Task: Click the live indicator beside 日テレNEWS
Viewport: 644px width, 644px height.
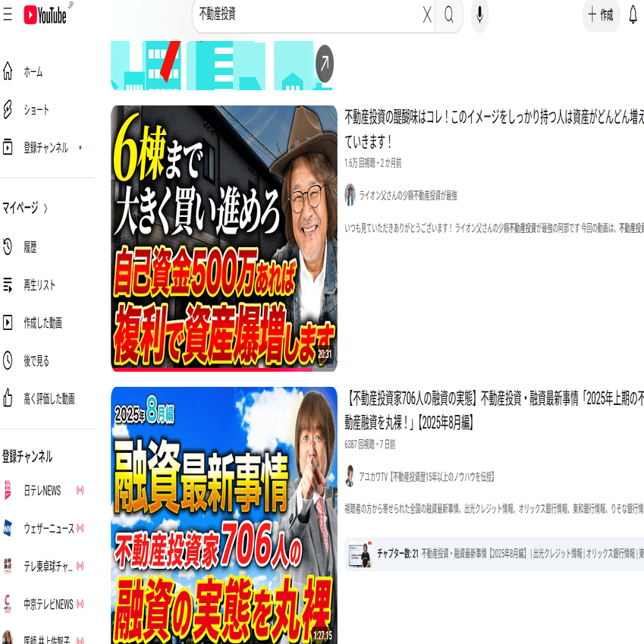Action: coord(80,490)
